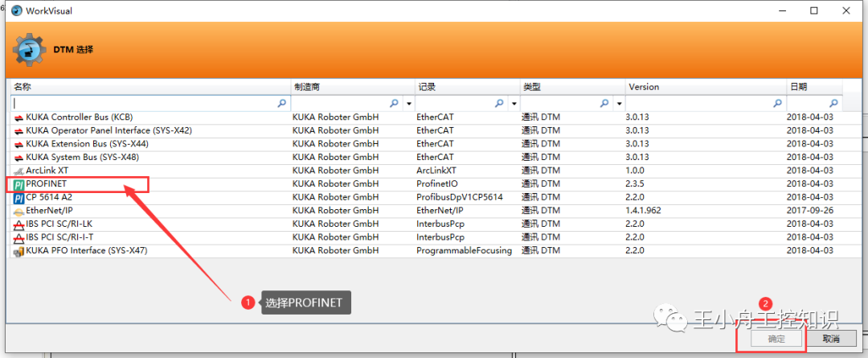The image size is (868, 358).
Task: Click the KUKA PFO Interface row icon
Action: 18,251
